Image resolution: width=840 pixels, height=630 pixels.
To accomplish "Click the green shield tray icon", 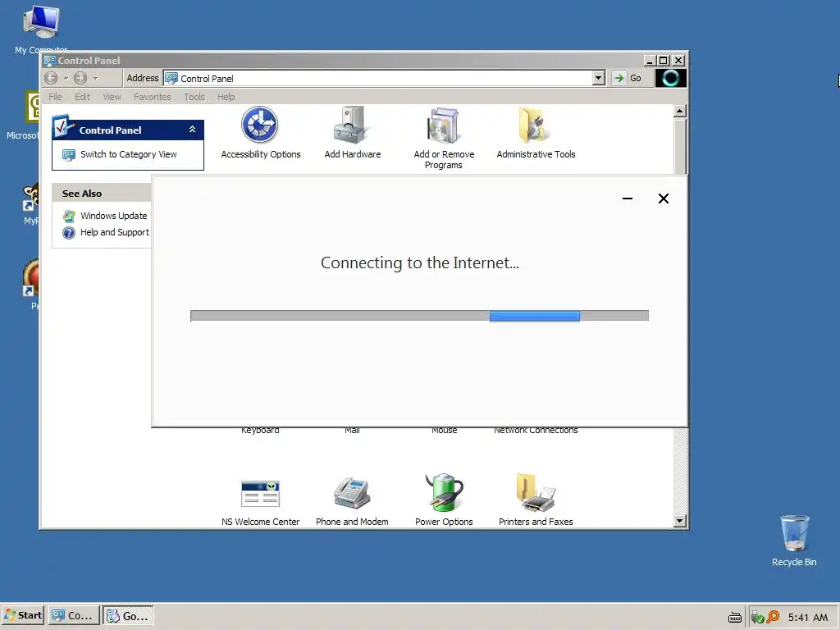I will [x=757, y=617].
